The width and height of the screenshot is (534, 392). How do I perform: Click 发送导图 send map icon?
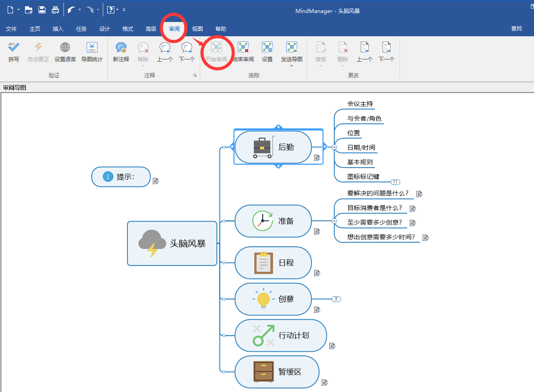[291, 52]
